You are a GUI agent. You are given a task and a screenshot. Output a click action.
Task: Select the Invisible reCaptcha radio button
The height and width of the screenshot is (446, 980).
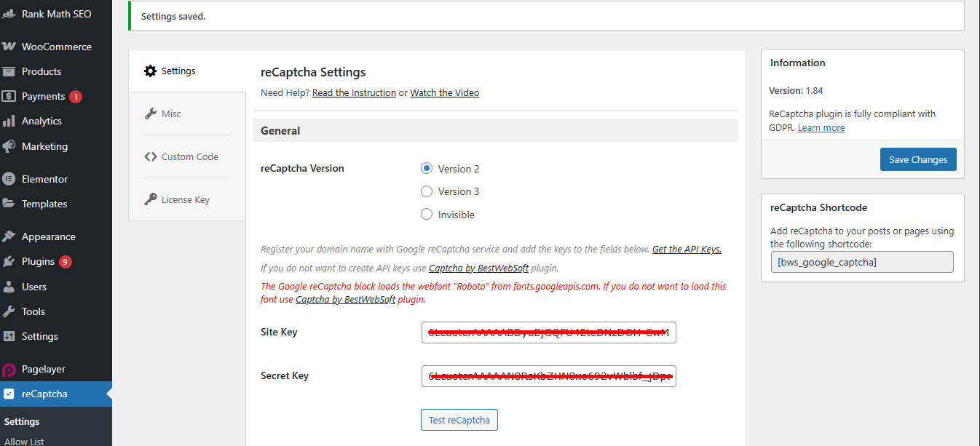click(x=427, y=215)
